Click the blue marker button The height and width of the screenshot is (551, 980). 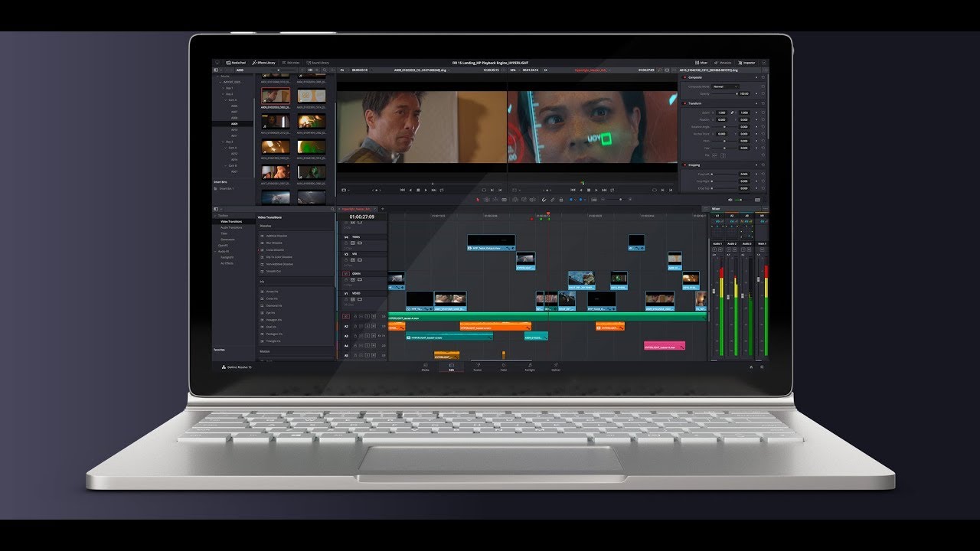click(582, 200)
